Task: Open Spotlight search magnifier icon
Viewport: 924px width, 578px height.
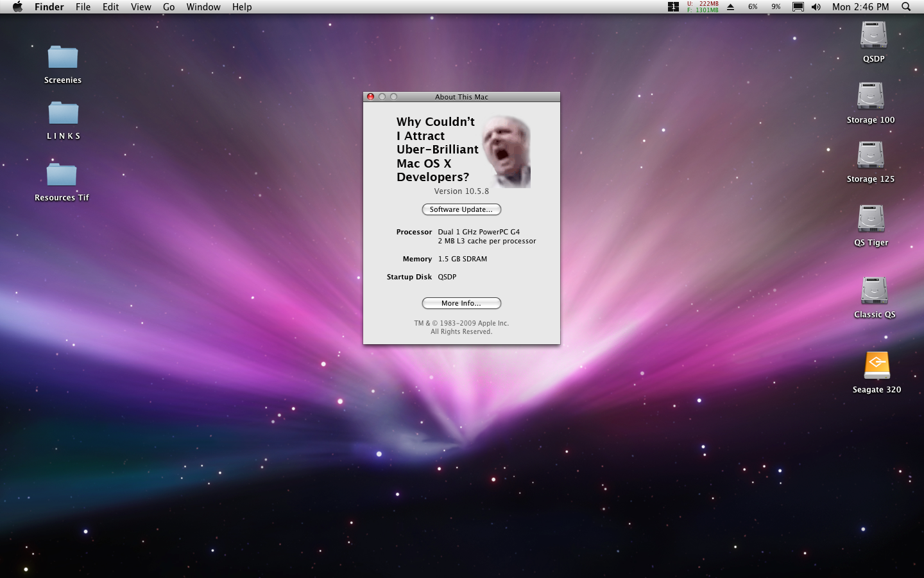Action: [906, 7]
